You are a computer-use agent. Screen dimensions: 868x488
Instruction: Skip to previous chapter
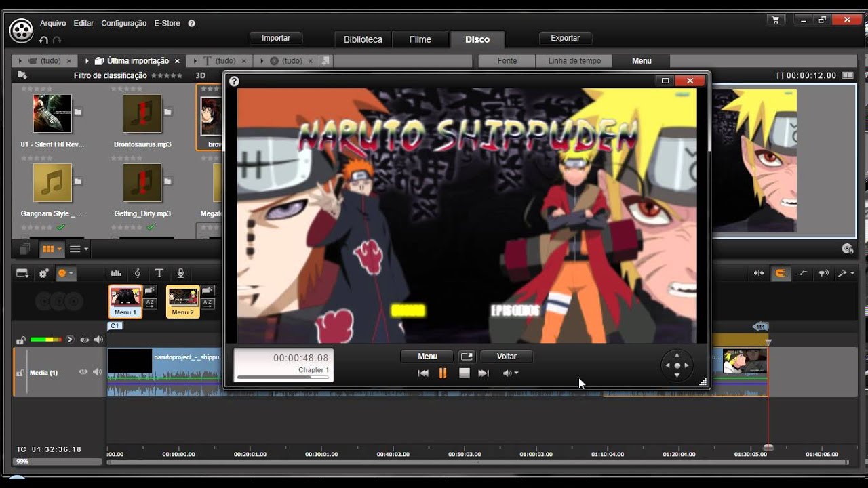(x=423, y=373)
